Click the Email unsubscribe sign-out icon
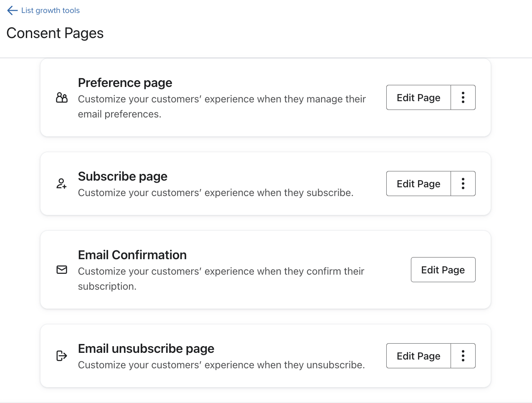The height and width of the screenshot is (403, 532). 61,356
